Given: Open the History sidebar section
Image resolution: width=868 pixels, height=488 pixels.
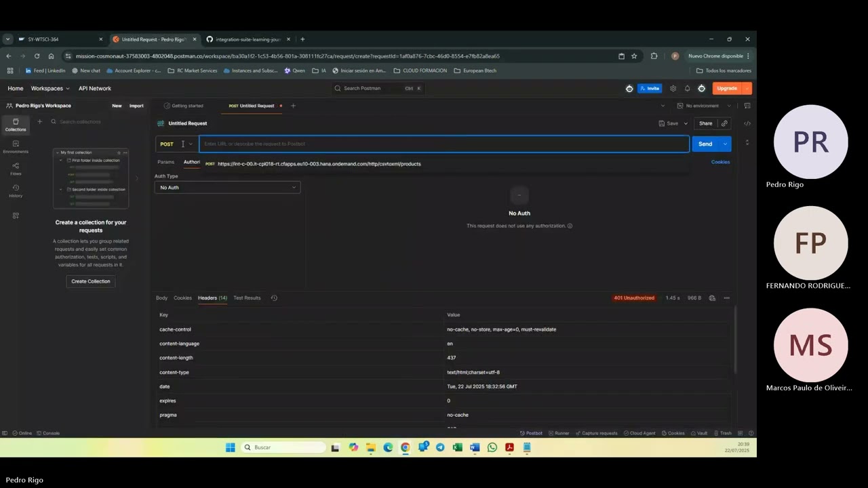Looking at the screenshot, I should 16,190.
